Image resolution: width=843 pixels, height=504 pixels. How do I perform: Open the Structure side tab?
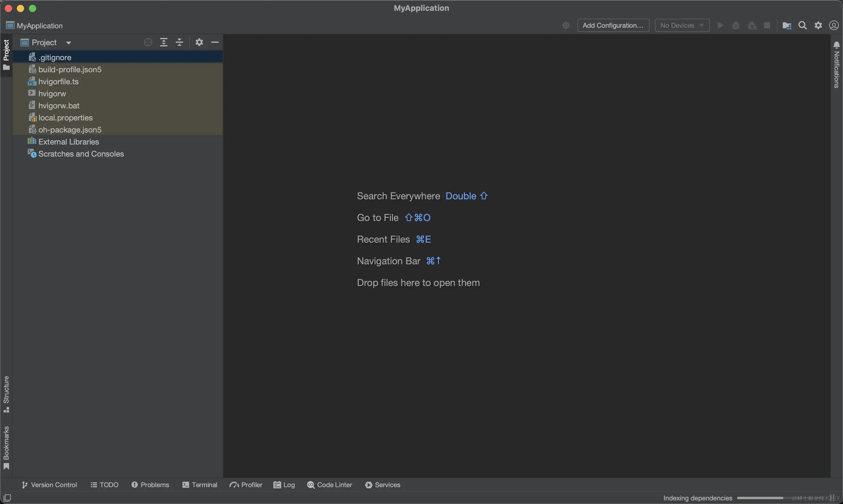[x=6, y=394]
